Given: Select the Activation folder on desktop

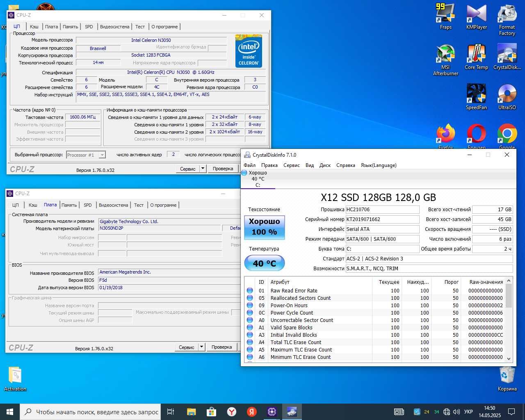Looking at the screenshot, I should point(15,378).
